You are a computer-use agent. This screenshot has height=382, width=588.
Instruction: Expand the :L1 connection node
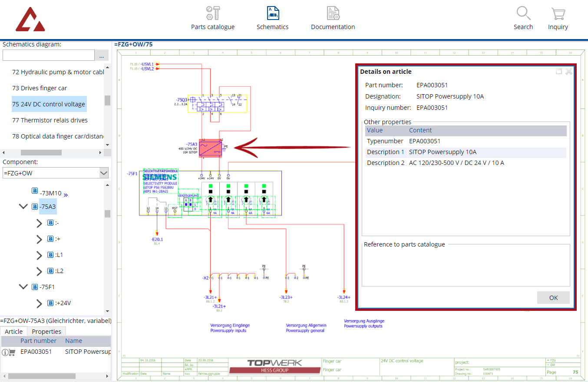39,255
